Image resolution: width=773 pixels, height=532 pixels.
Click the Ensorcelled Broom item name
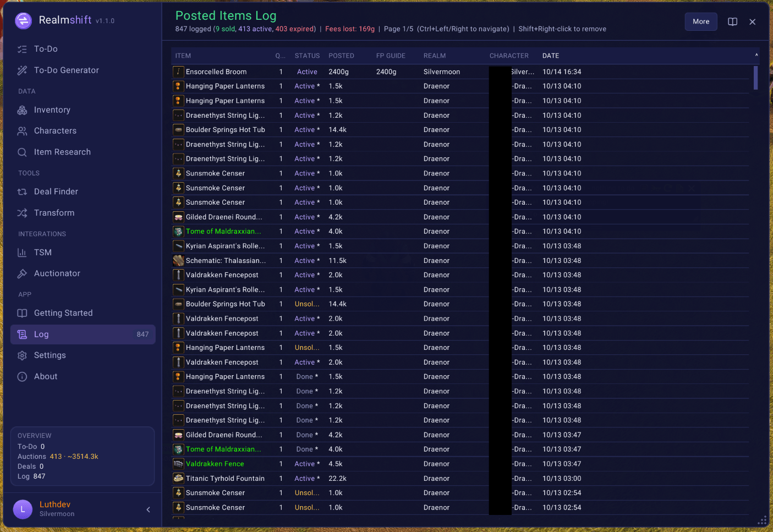click(216, 72)
